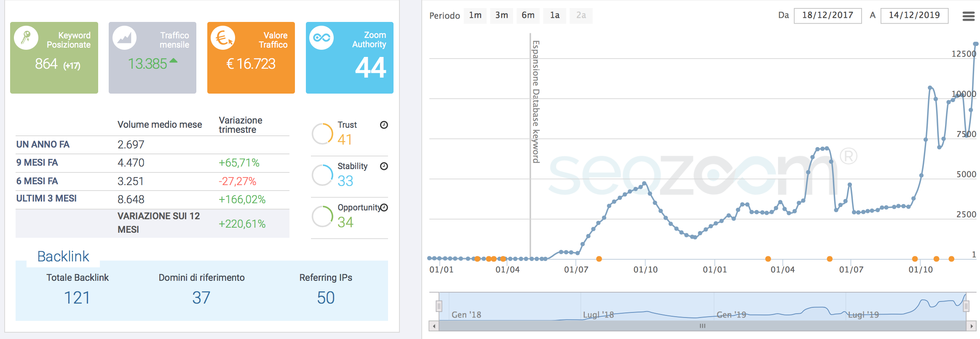Select the 1m period button
Screen dimensions: 980x339
(x=475, y=16)
